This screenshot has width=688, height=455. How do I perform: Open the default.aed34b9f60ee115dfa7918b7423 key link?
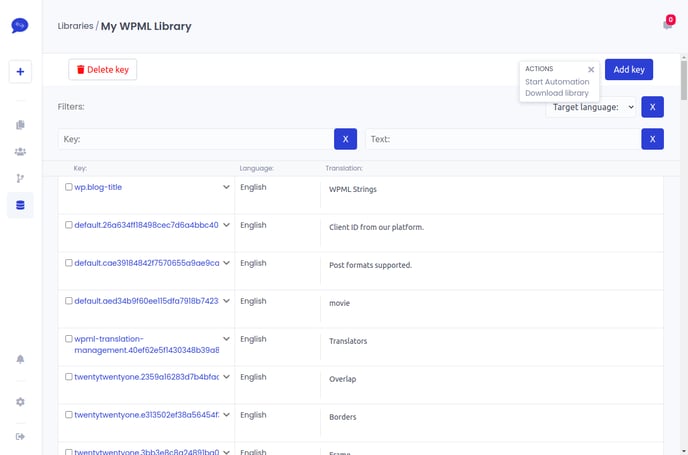(146, 301)
